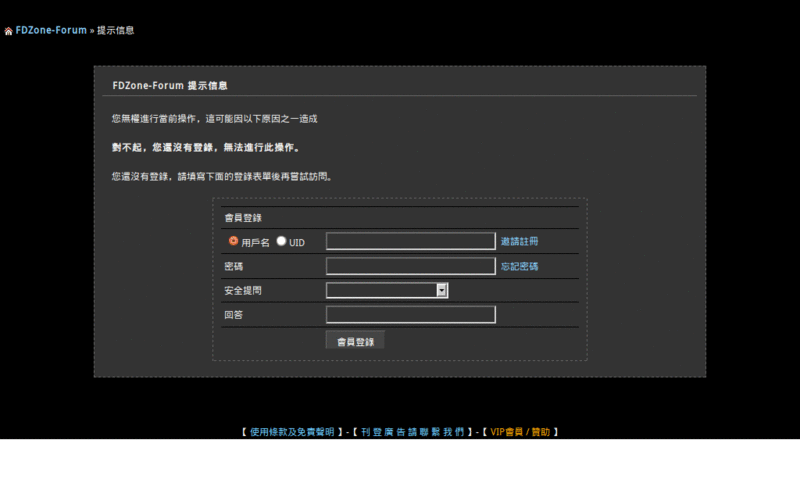Click the FDZone-Forum 提示信息 heading
This screenshot has width=800, height=497.
pyautogui.click(x=170, y=86)
